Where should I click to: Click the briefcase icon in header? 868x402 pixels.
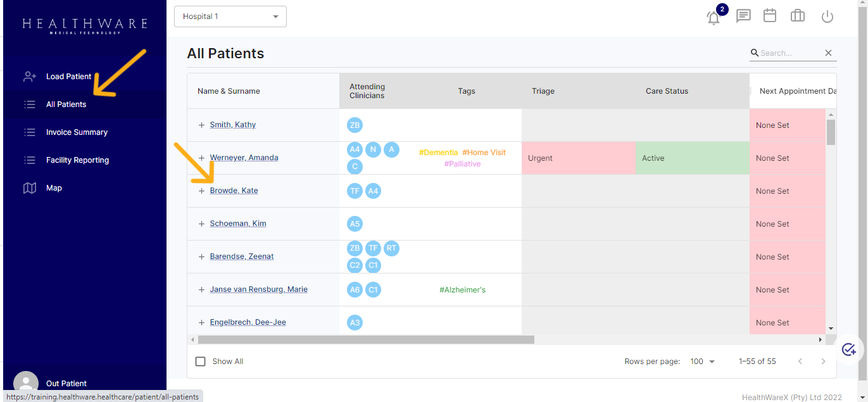pyautogui.click(x=798, y=16)
